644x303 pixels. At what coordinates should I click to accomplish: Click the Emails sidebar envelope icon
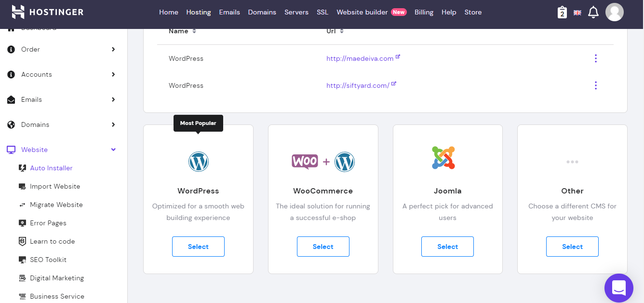click(x=12, y=99)
